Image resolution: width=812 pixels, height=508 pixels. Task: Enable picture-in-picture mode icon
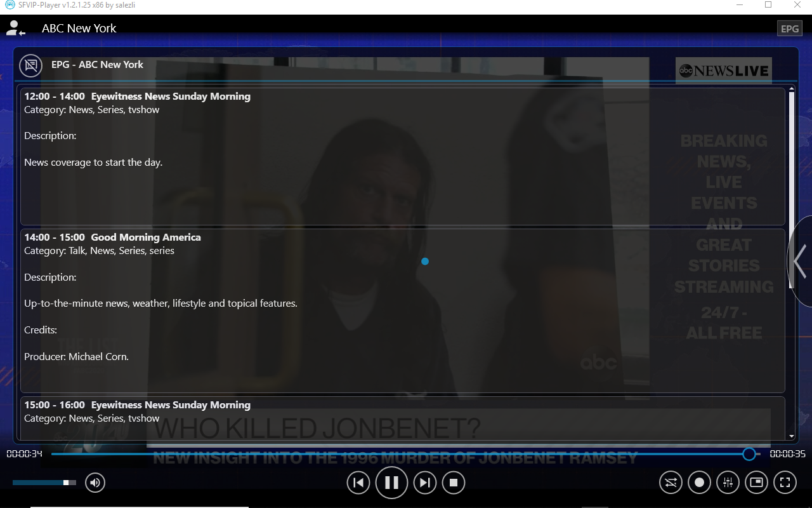coord(756,483)
